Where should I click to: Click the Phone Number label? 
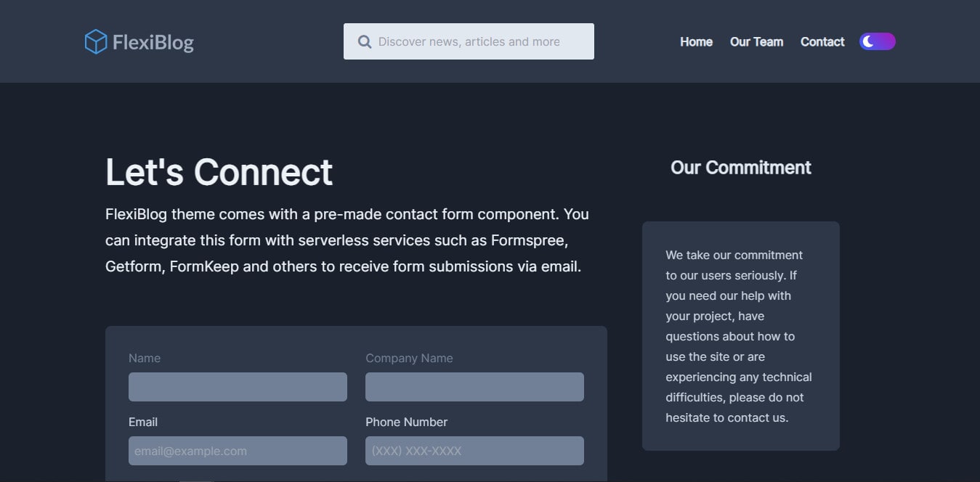pos(406,422)
